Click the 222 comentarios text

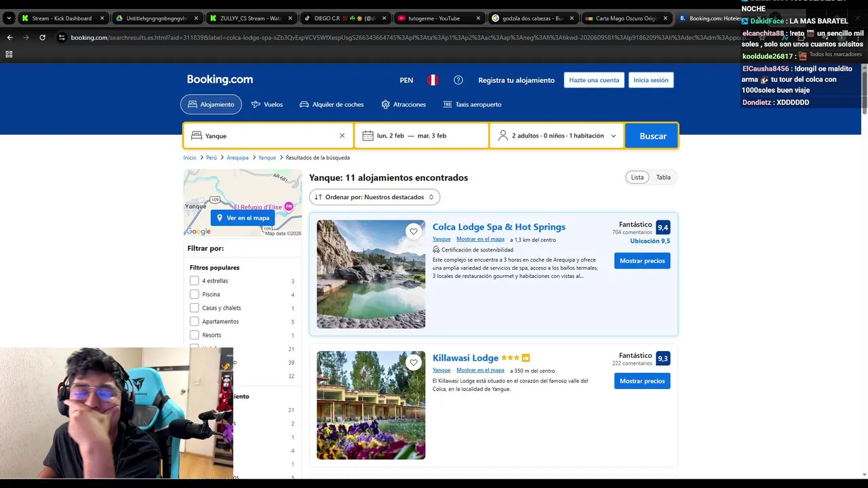[632, 363]
